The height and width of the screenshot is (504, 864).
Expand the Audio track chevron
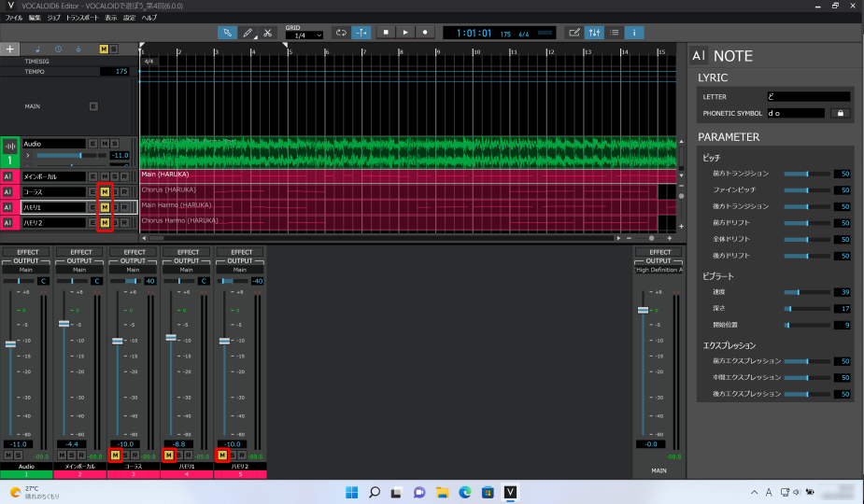(27, 155)
